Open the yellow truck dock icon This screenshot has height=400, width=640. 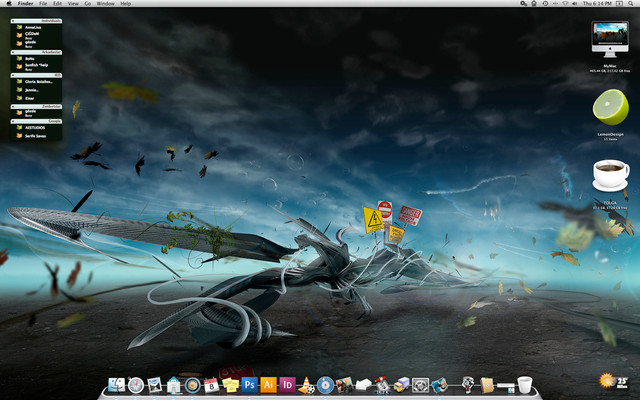(x=401, y=385)
